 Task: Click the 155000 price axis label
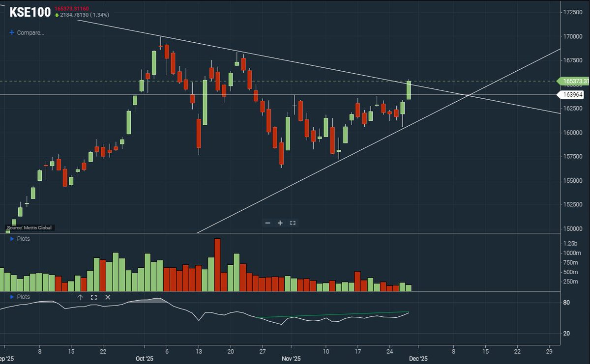click(574, 181)
